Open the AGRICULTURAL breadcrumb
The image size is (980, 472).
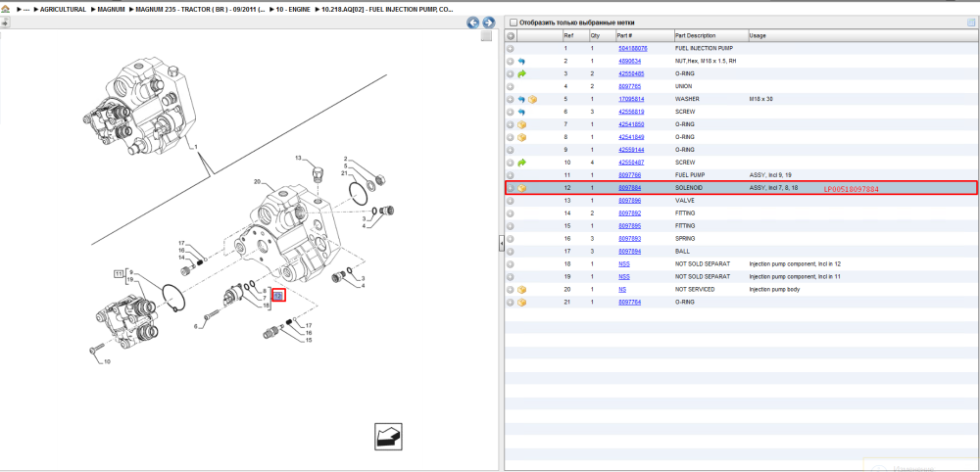pos(63,11)
